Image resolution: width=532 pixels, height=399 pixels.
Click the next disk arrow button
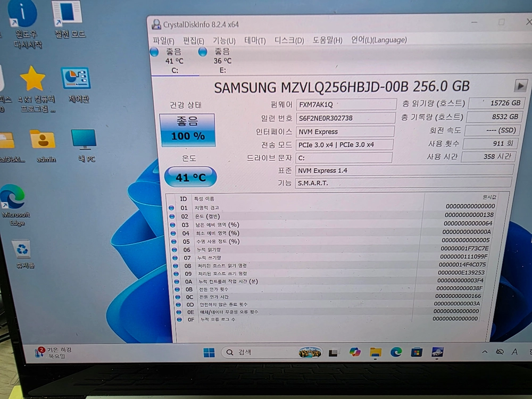tap(521, 86)
